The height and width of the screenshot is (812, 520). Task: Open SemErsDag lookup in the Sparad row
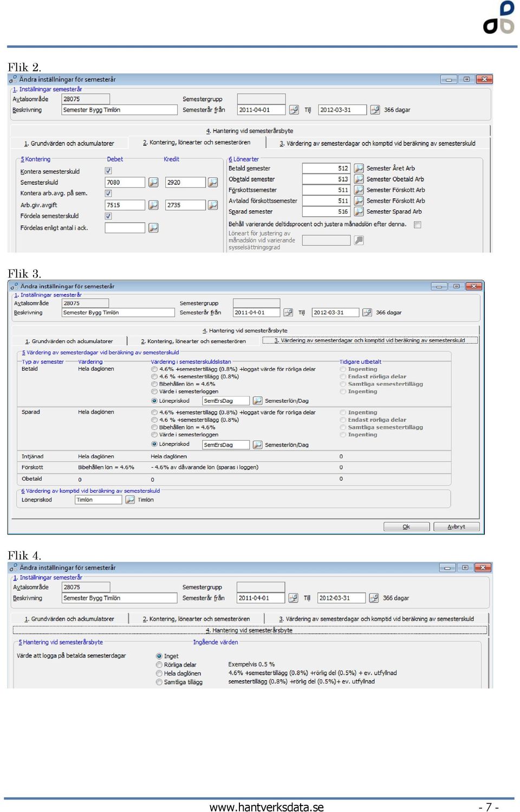coord(257,444)
